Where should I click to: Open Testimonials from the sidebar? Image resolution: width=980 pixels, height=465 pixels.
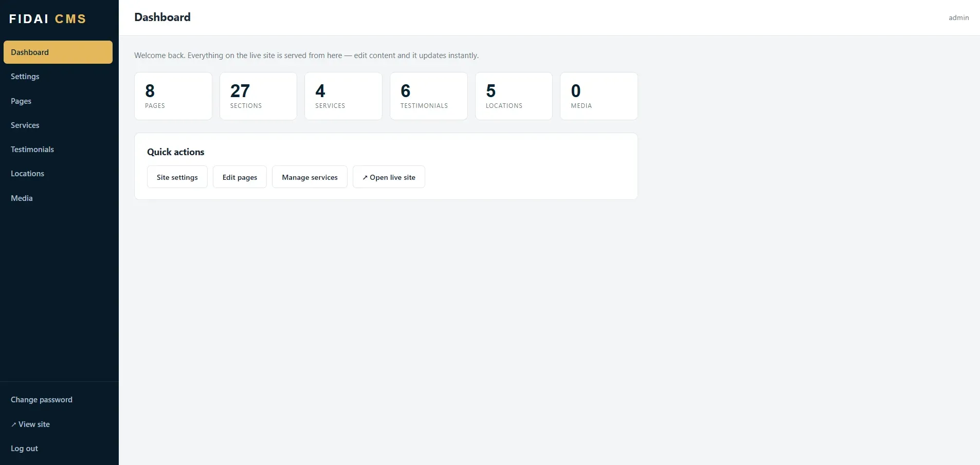tap(58, 150)
